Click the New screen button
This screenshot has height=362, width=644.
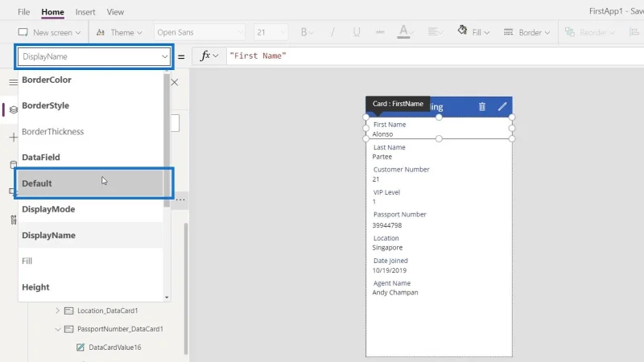(49, 32)
